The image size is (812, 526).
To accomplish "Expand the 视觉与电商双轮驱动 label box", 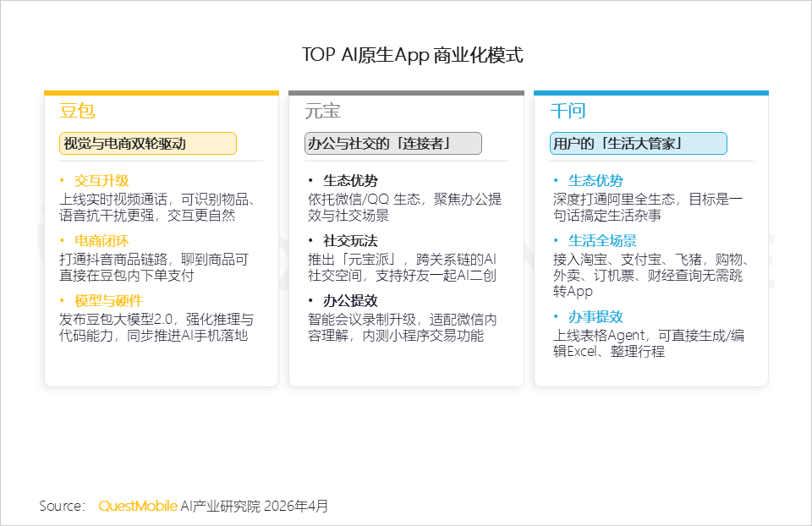I will click(x=146, y=143).
